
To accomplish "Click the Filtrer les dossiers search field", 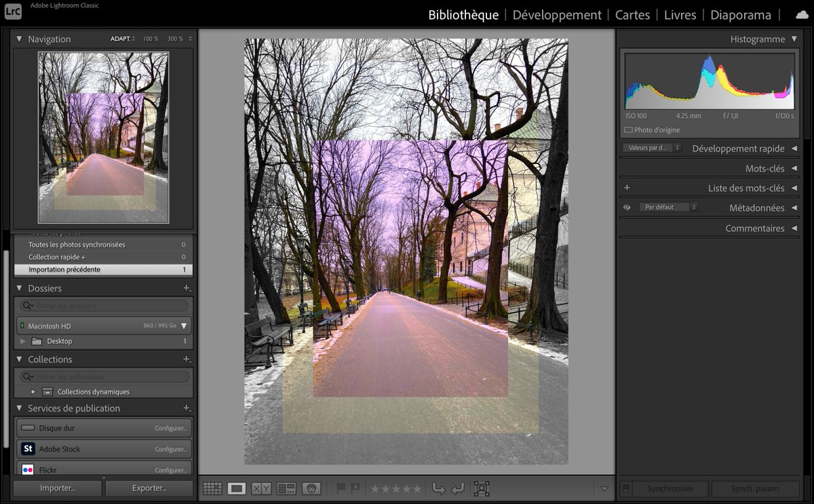I will point(104,305).
